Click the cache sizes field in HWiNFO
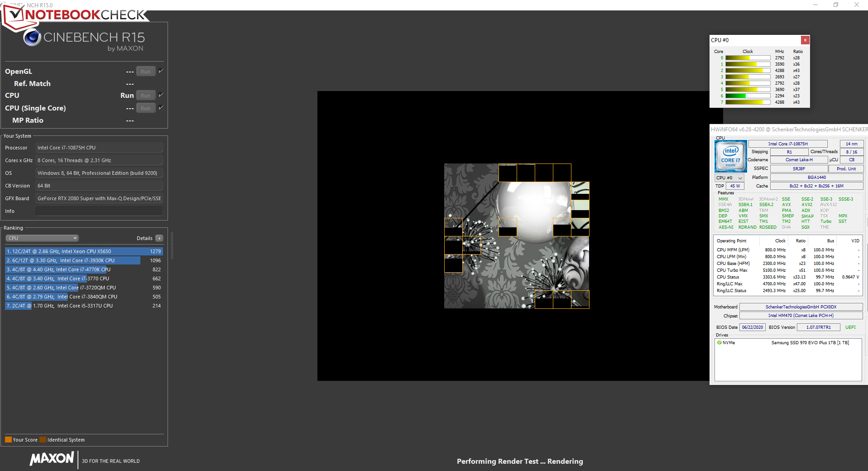This screenshot has width=868, height=471. tap(817, 186)
